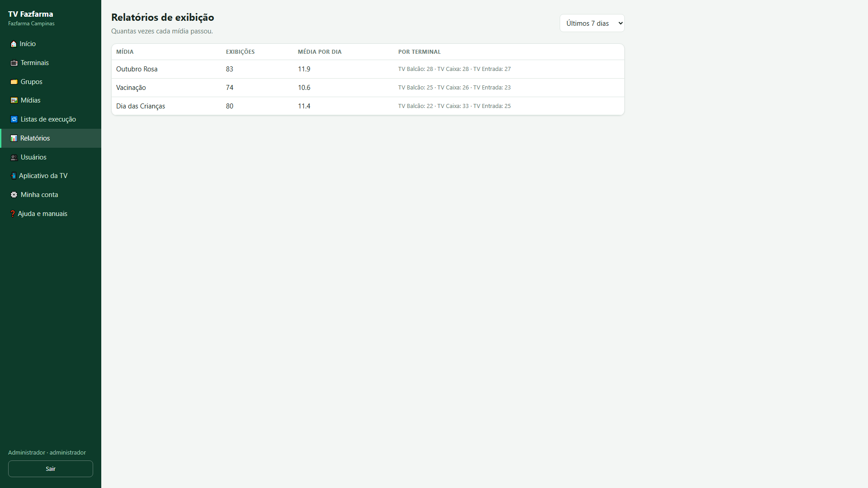Click the EXIBIÇÕES column header

[x=241, y=52]
